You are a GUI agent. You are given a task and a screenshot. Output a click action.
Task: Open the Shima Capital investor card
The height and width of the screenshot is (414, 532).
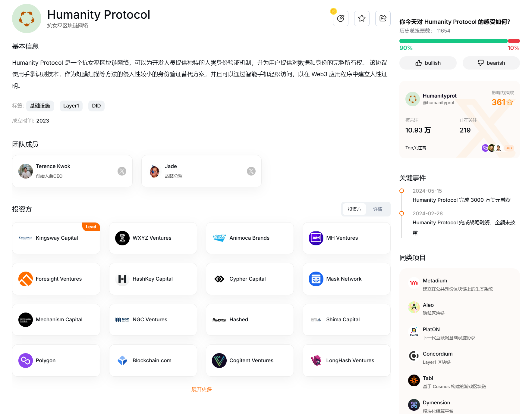click(x=347, y=320)
